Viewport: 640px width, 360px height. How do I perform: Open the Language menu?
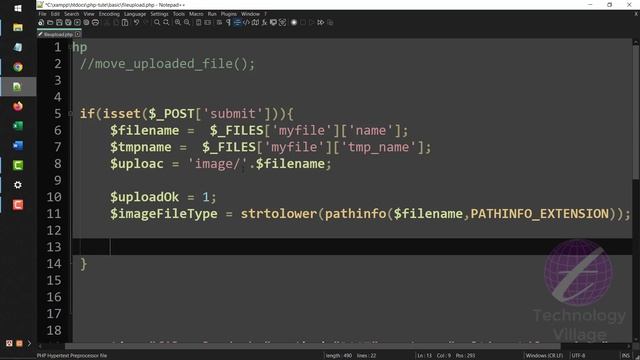click(x=135, y=14)
